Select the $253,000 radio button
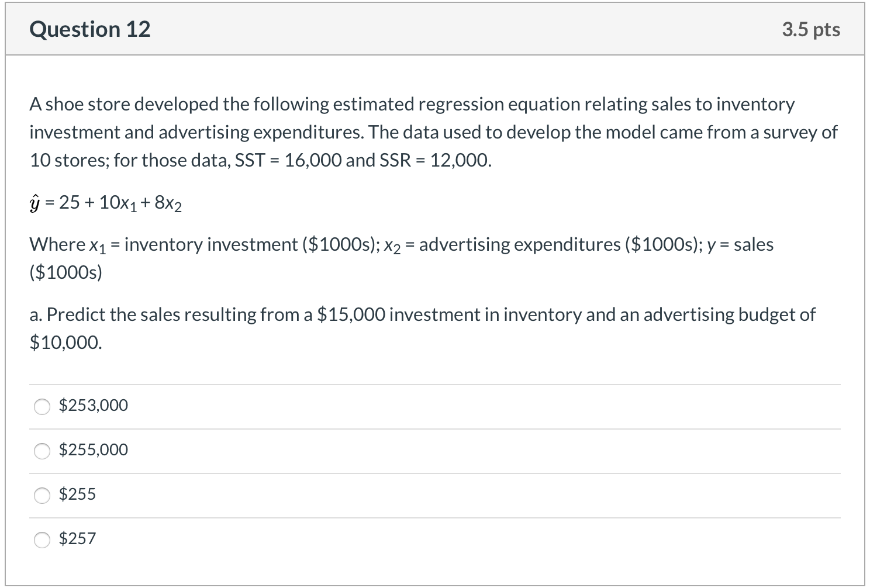This screenshot has width=870, height=588. click(x=42, y=406)
